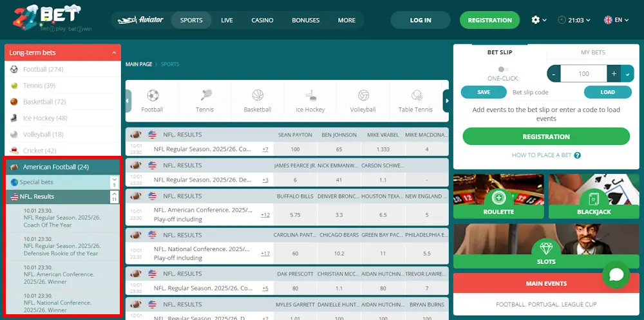This screenshot has width=644, height=320.
Task: Click REGISTRATION button in bet slip
Action: (x=546, y=136)
